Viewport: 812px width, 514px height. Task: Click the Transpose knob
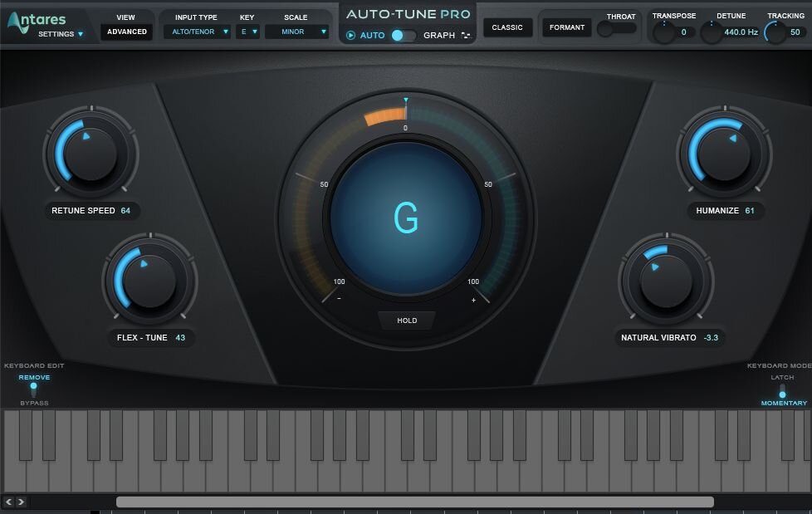[x=664, y=32]
